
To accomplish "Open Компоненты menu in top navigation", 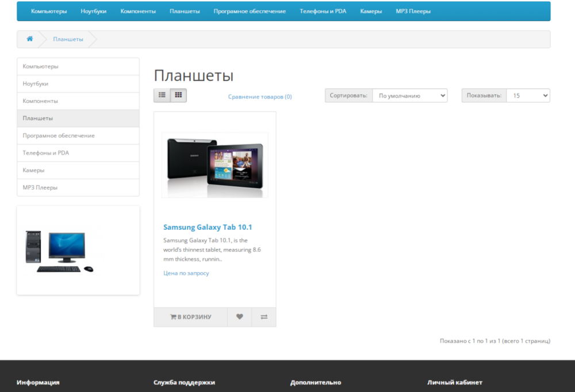I will [x=138, y=11].
